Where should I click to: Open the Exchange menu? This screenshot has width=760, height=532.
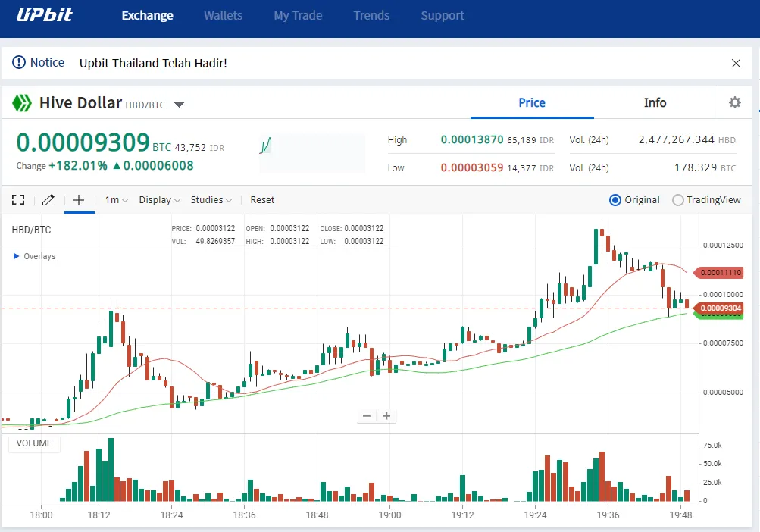click(147, 15)
